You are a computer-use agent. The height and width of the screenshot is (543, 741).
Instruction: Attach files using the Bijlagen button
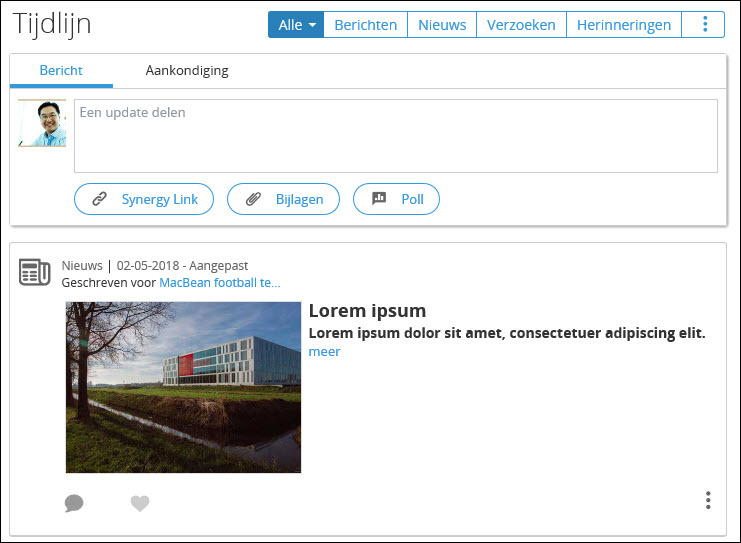click(283, 199)
